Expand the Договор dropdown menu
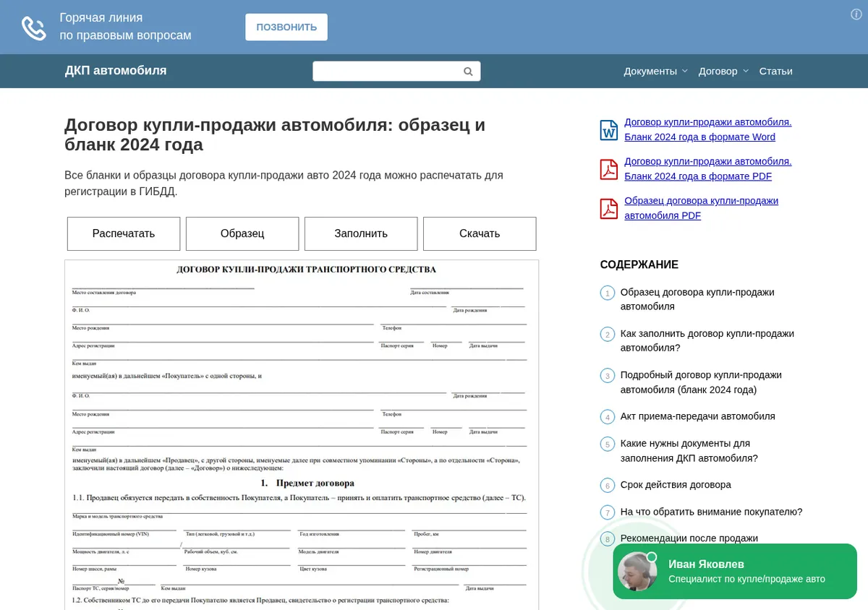Viewport: 868px width, 610px height. coord(723,71)
